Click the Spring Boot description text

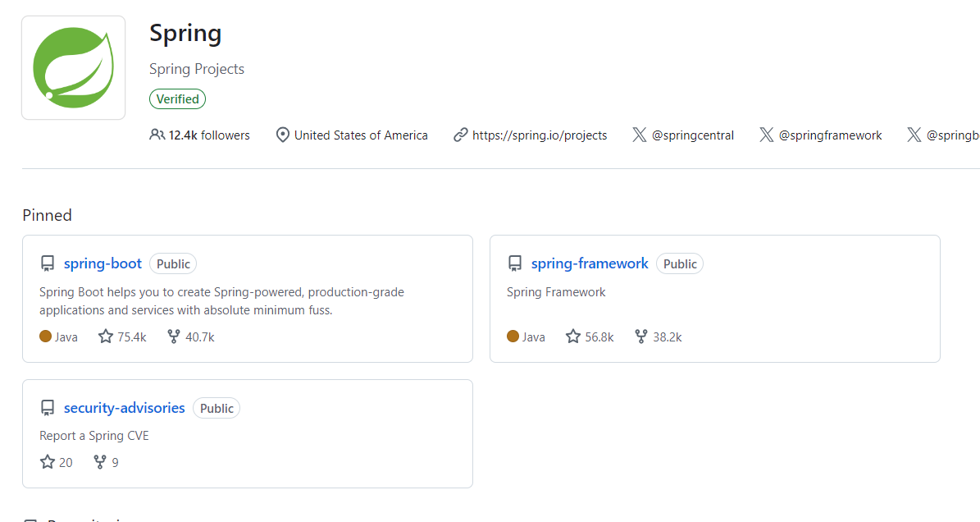222,300
